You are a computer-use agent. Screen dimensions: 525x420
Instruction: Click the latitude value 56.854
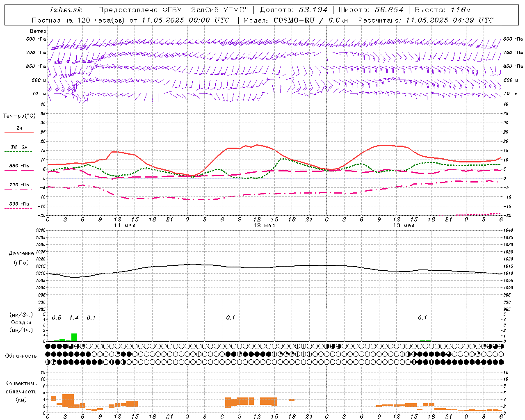(x=389, y=10)
